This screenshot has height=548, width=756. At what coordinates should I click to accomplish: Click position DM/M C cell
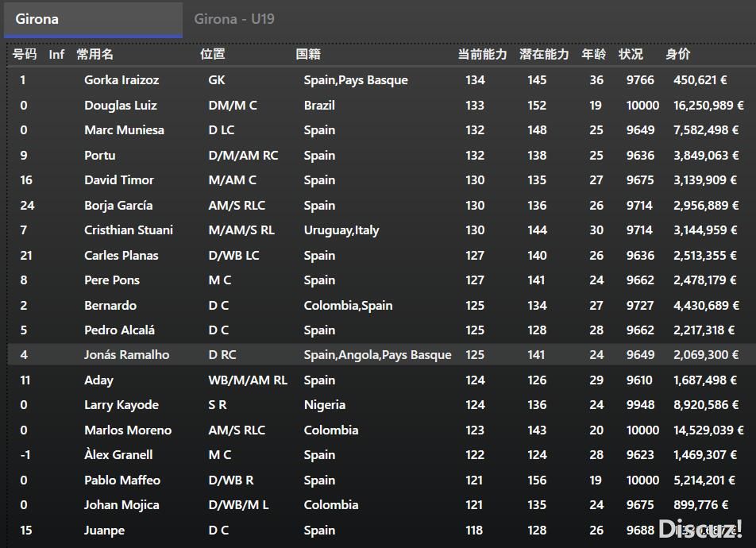click(233, 105)
